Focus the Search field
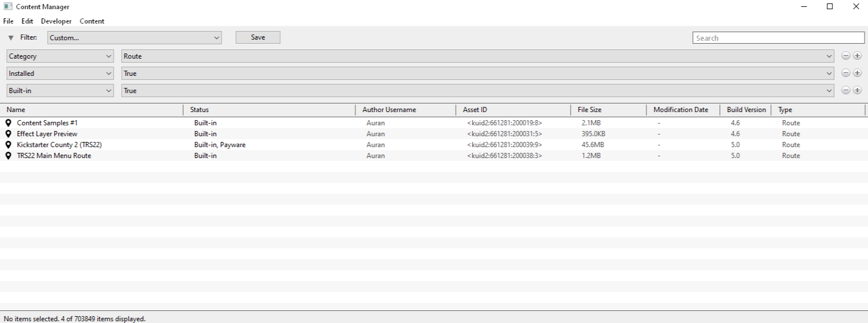Image resolution: width=868 pixels, height=323 pixels. (x=778, y=38)
